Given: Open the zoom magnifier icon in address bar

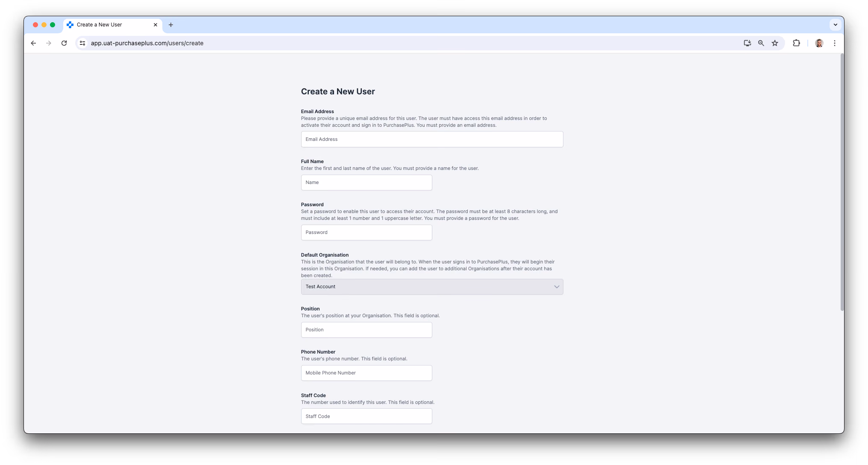Looking at the screenshot, I should coord(761,43).
